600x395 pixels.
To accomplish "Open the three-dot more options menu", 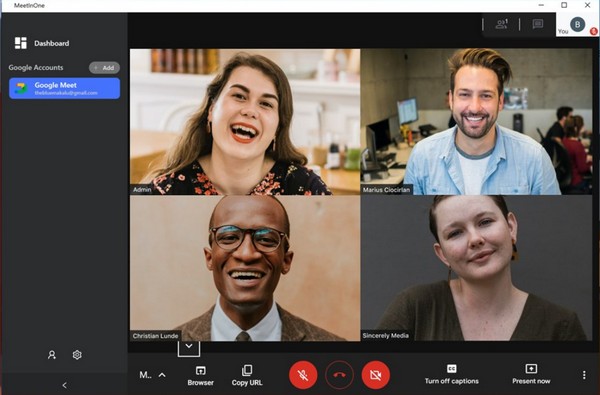I will [584, 375].
